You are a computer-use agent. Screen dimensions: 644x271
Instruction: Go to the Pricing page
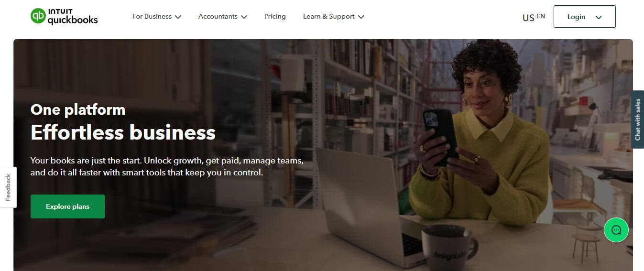click(x=275, y=16)
